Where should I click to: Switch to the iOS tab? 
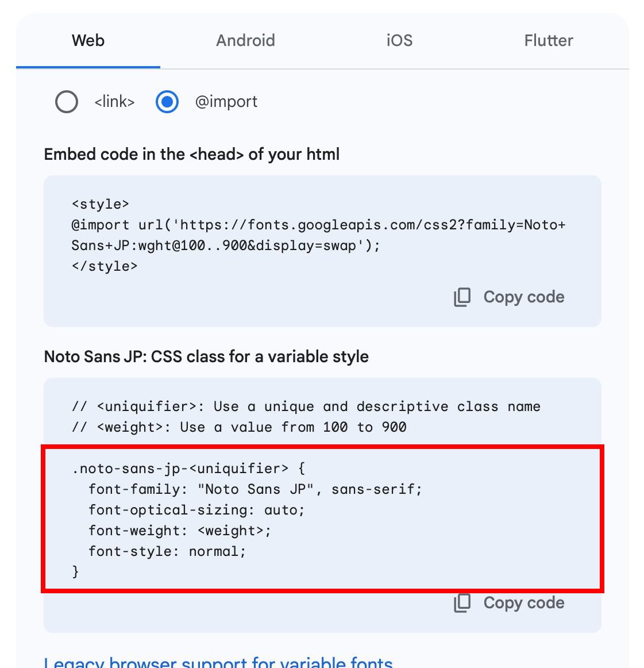pos(399,41)
